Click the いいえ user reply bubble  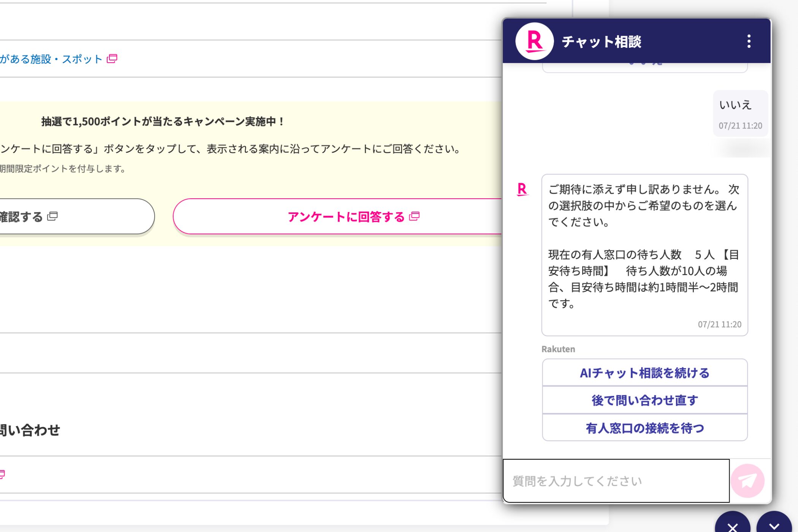pyautogui.click(x=740, y=113)
